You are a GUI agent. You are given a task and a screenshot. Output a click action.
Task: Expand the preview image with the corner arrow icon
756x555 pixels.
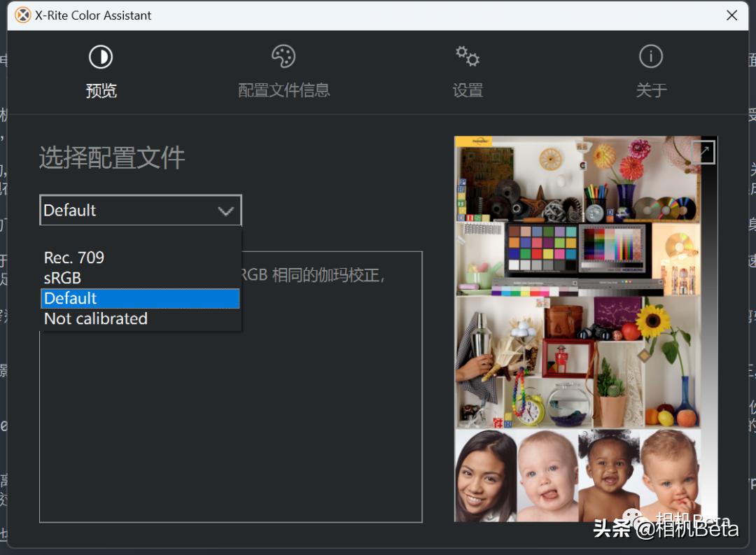pyautogui.click(x=703, y=151)
